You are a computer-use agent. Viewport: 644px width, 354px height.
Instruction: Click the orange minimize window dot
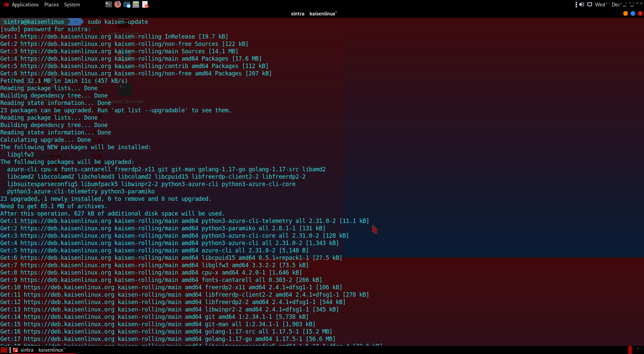(625, 13)
